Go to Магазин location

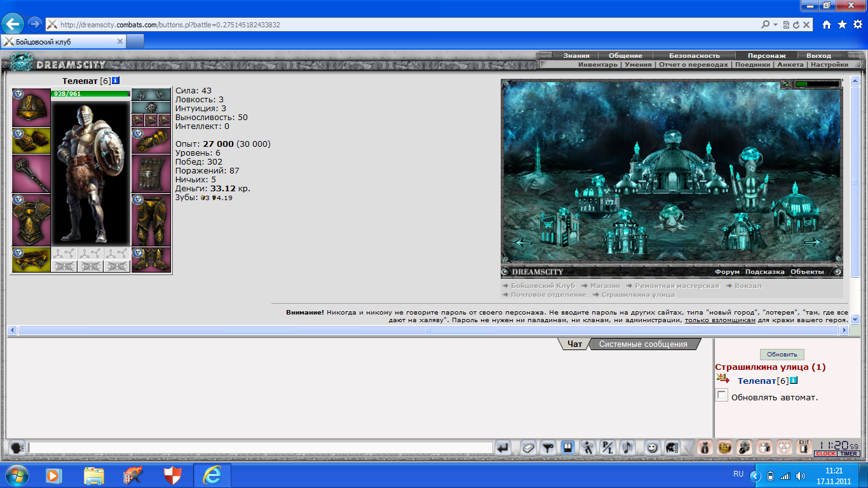click(604, 286)
